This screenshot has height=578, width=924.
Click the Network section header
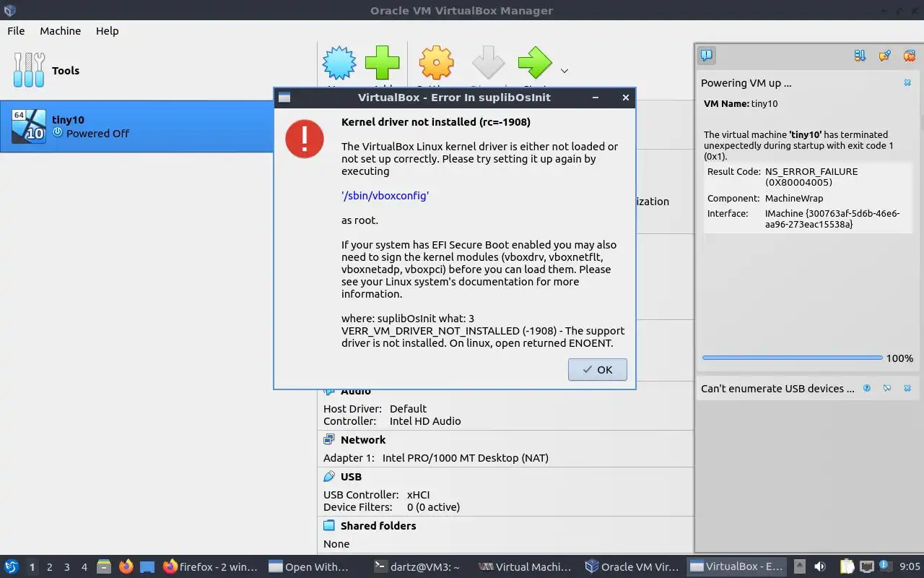pos(363,440)
